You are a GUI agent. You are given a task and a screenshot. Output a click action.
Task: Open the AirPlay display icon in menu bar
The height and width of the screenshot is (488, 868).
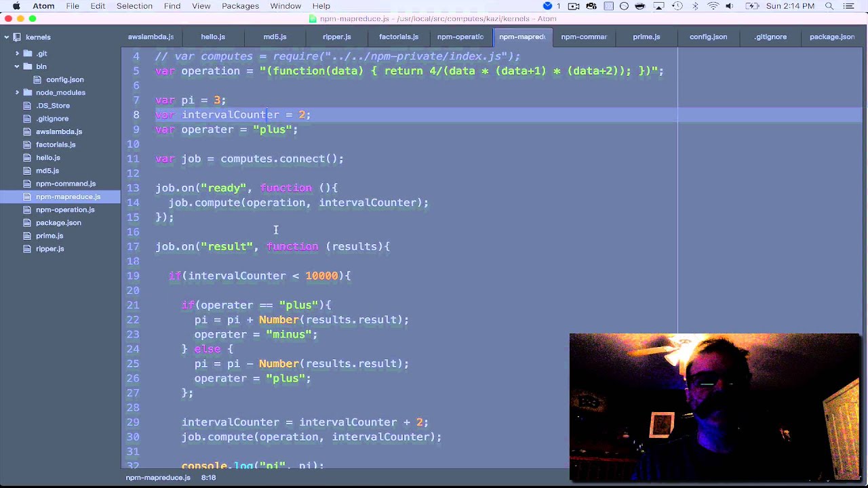[x=658, y=6]
